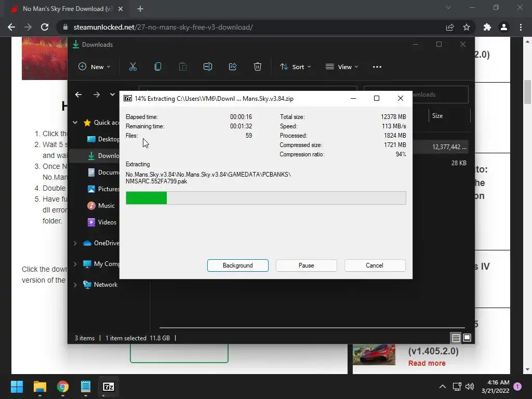Select Pictures in the navigation pane
Screen dimensions: 532x399
click(103, 189)
